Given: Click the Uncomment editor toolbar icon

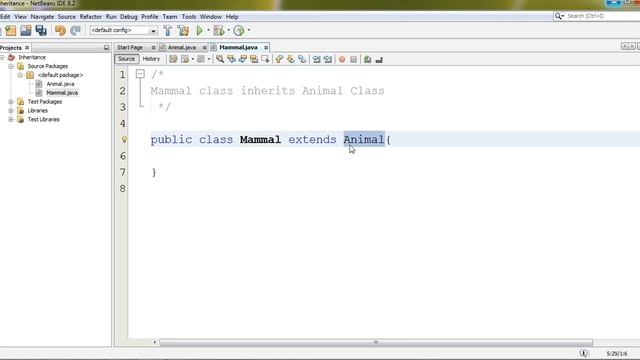Looking at the screenshot, I should (379, 60).
